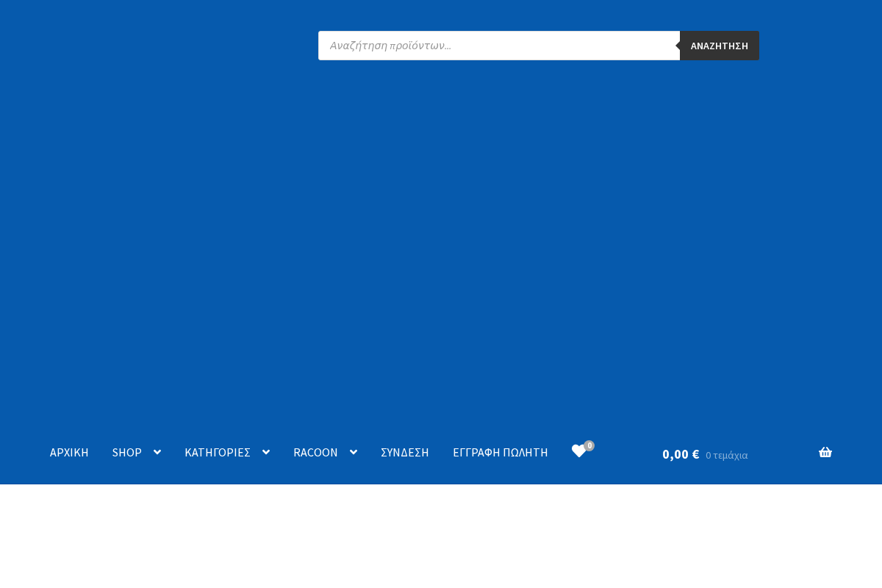
Task: Open the RACOON menu item
Action: [315, 452]
